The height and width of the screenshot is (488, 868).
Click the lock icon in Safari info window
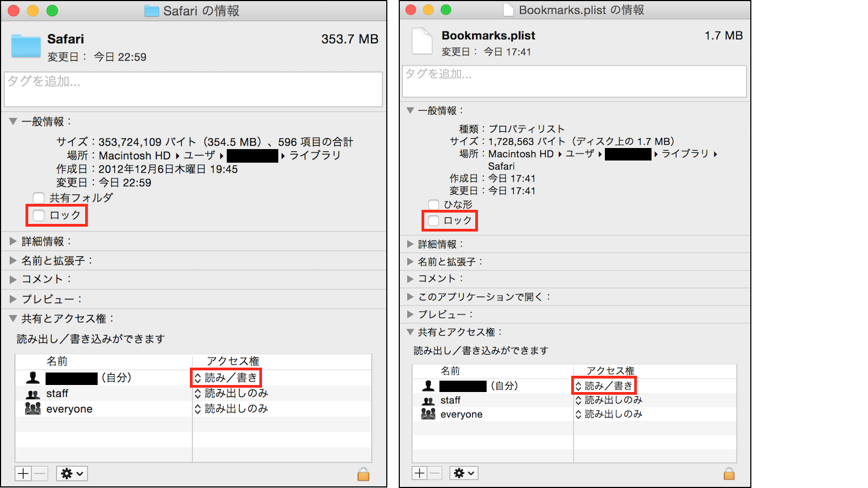tap(363, 474)
